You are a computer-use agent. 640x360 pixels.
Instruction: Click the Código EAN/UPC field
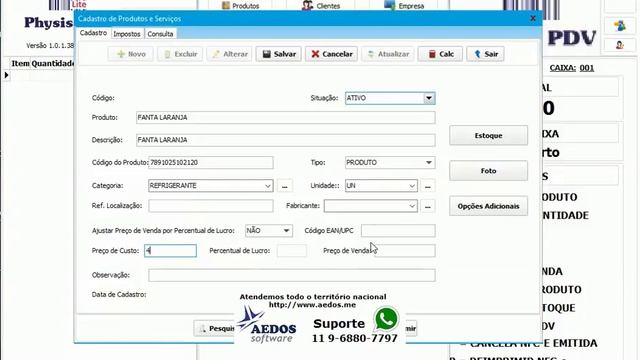(x=398, y=231)
